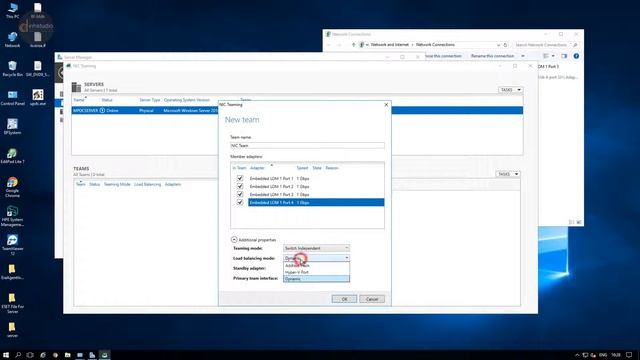Open the Windows Start menu
640x360 pixels.
(6, 355)
